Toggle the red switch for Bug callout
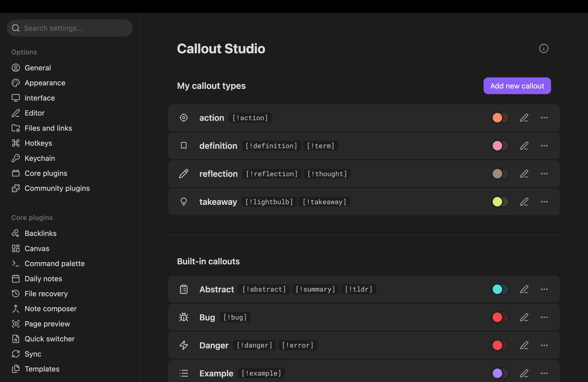Screen dimensions: 588x382 [500, 317]
